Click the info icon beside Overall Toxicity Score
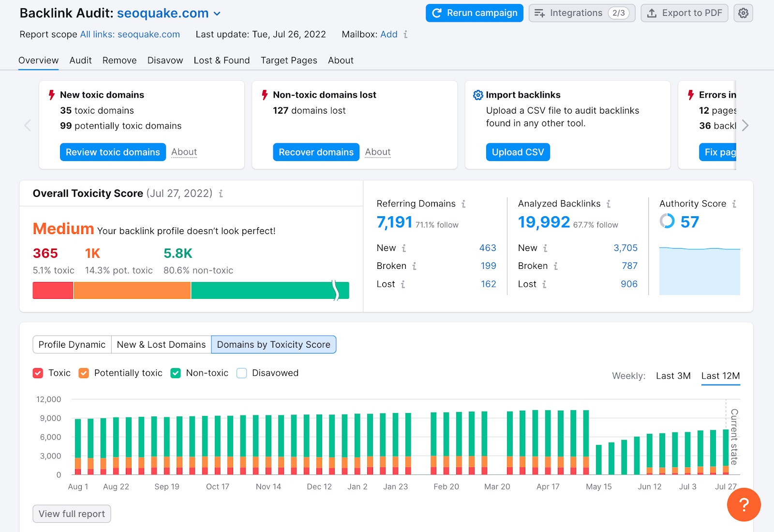The image size is (774, 532). coord(221,193)
